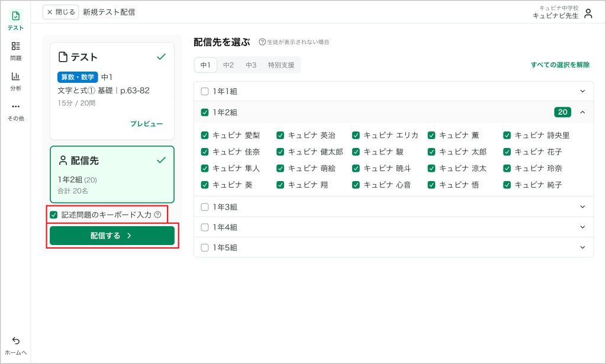This screenshot has height=364, width=606.
Task: Click the 算数・数学 subject tag
Action: pyautogui.click(x=78, y=78)
